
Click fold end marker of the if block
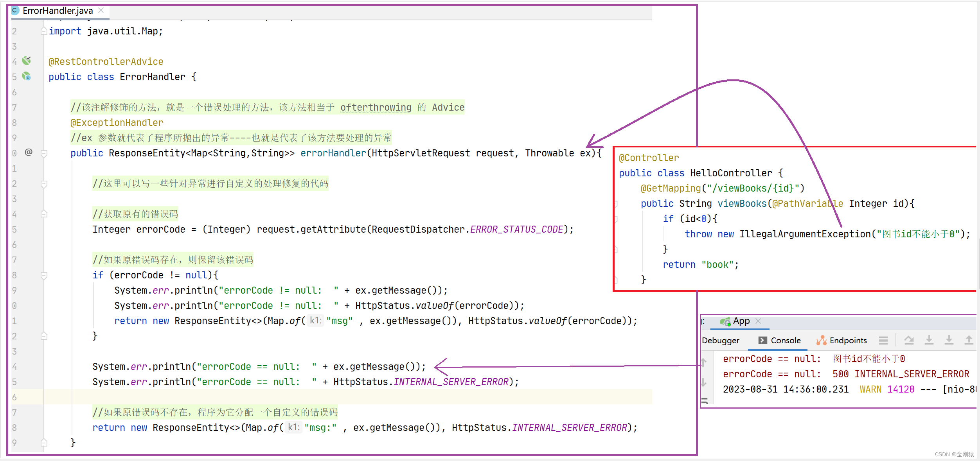[x=44, y=336]
